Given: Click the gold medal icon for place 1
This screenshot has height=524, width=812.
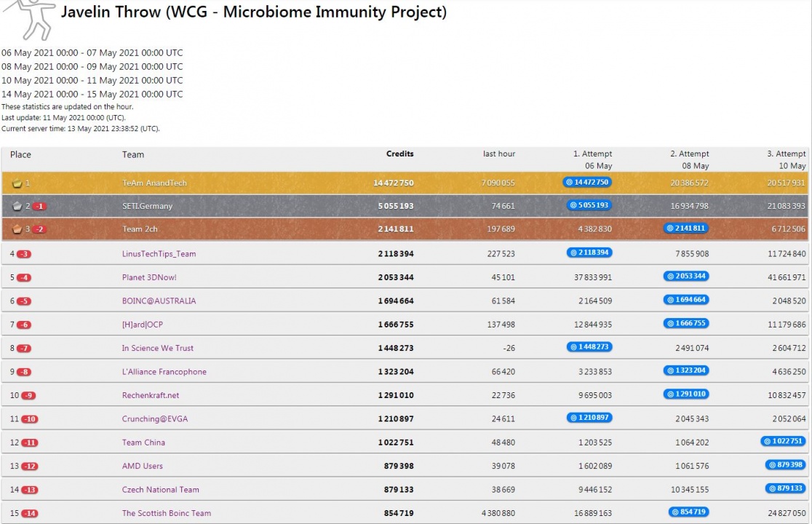Looking at the screenshot, I should [x=17, y=183].
